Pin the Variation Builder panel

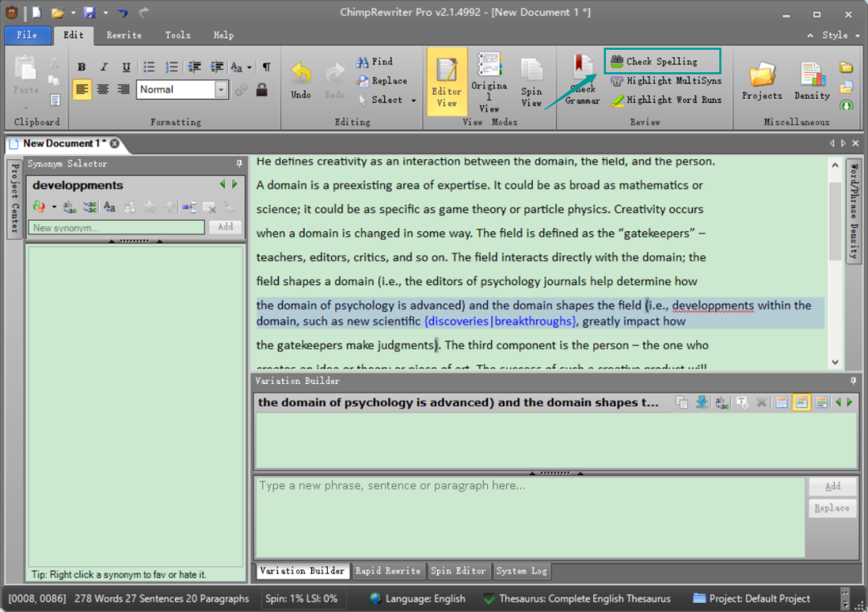(853, 381)
